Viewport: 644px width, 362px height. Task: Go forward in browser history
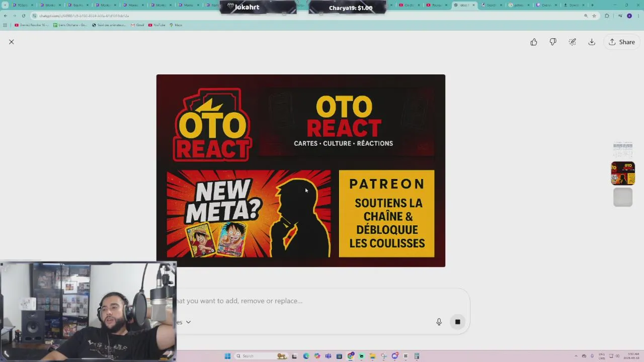point(14,16)
